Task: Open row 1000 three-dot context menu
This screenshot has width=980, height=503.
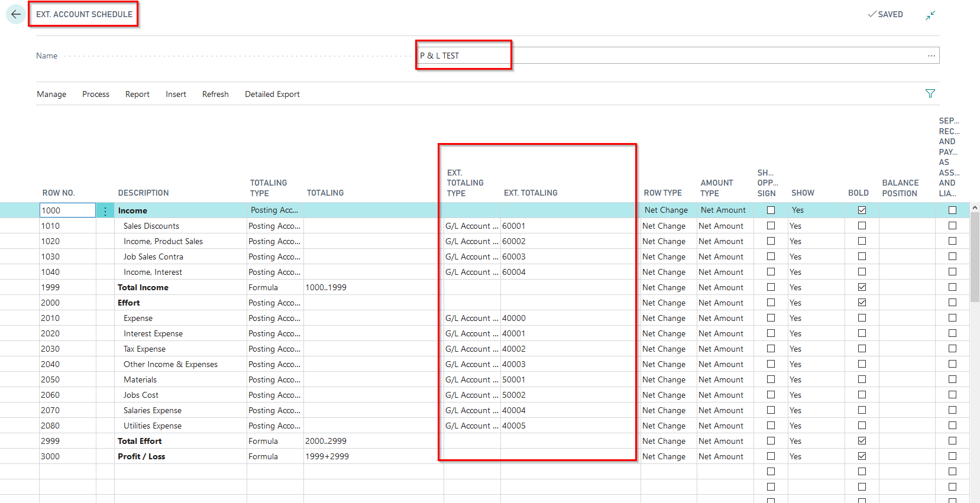Action: tap(105, 211)
